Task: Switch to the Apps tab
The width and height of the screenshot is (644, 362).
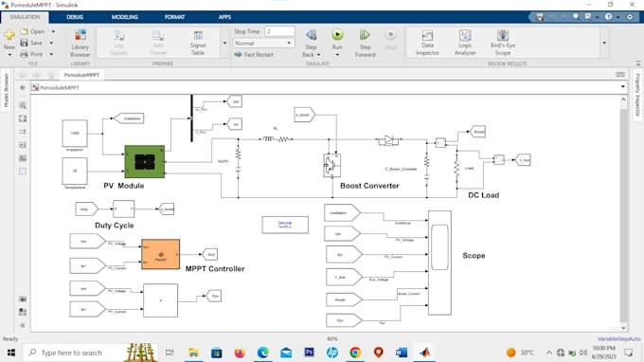Action: (x=224, y=17)
